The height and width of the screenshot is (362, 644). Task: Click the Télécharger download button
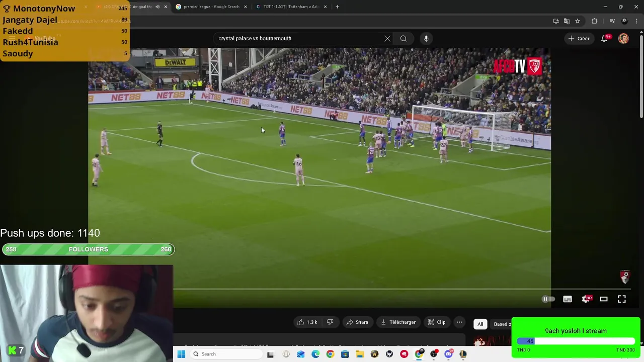coord(398,322)
